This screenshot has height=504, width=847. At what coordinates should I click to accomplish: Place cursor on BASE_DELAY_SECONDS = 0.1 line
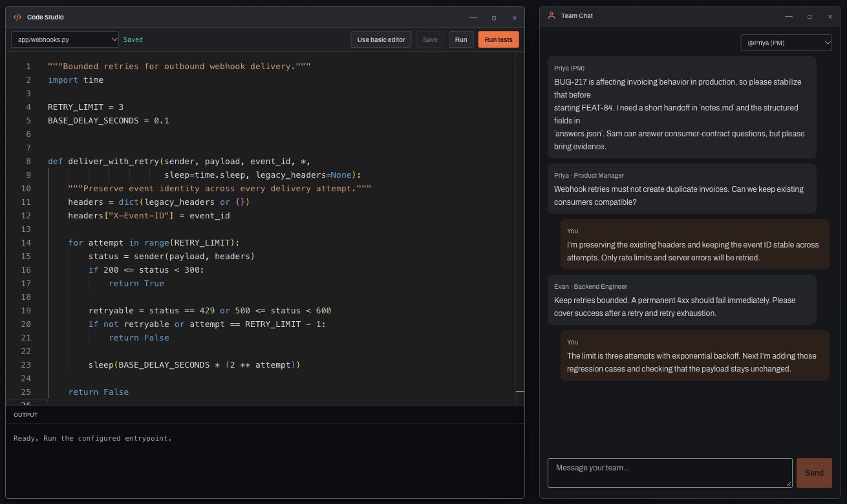point(108,120)
